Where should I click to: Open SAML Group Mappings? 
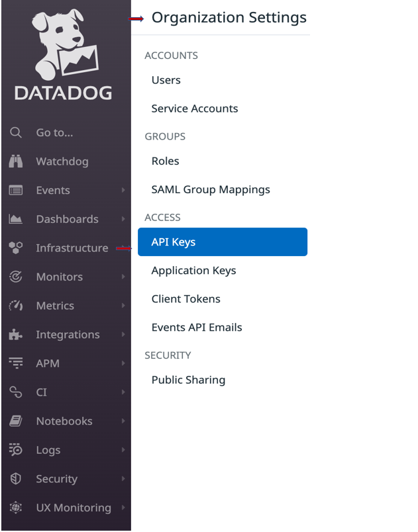[211, 190]
